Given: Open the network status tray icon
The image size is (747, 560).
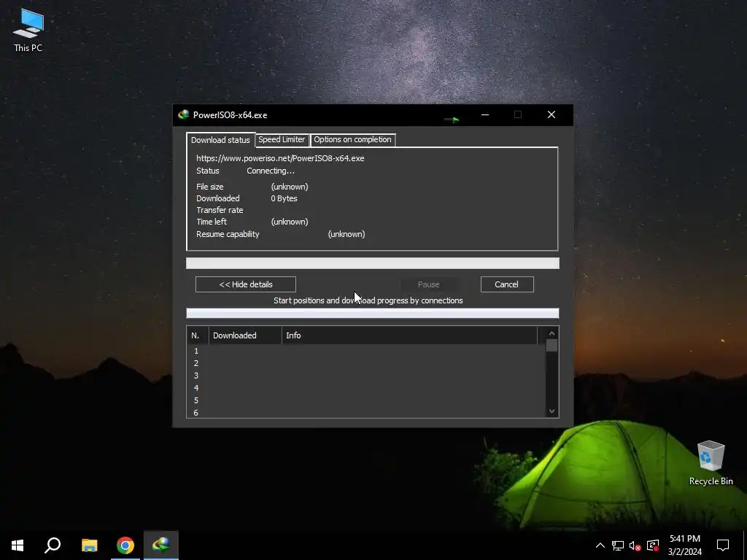Looking at the screenshot, I should point(618,545).
